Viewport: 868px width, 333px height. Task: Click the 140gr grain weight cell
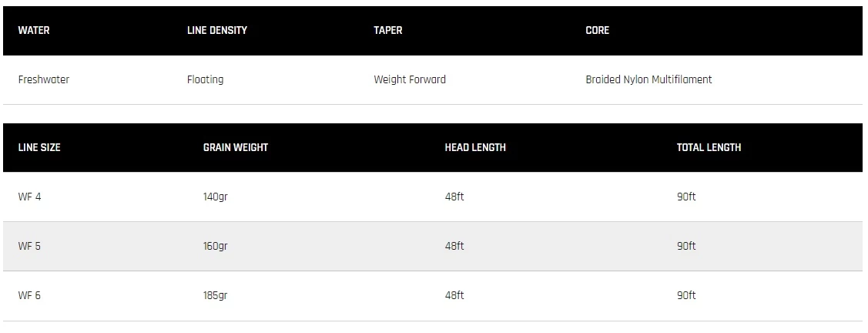point(216,197)
